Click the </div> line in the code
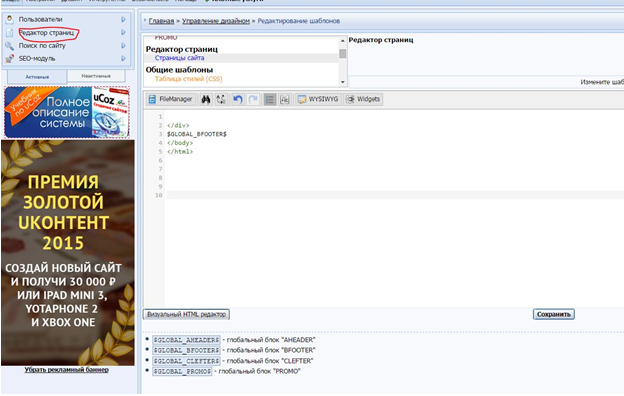Viewport: 624px width, 396px height. [178, 125]
